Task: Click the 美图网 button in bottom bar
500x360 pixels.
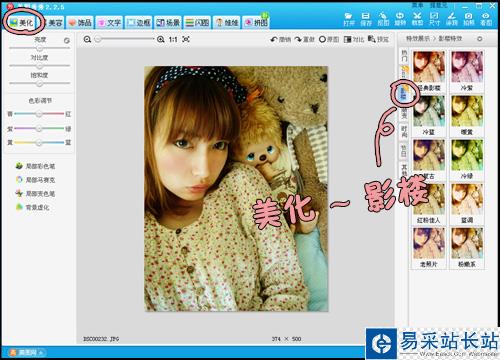Action: pyautogui.click(x=27, y=352)
